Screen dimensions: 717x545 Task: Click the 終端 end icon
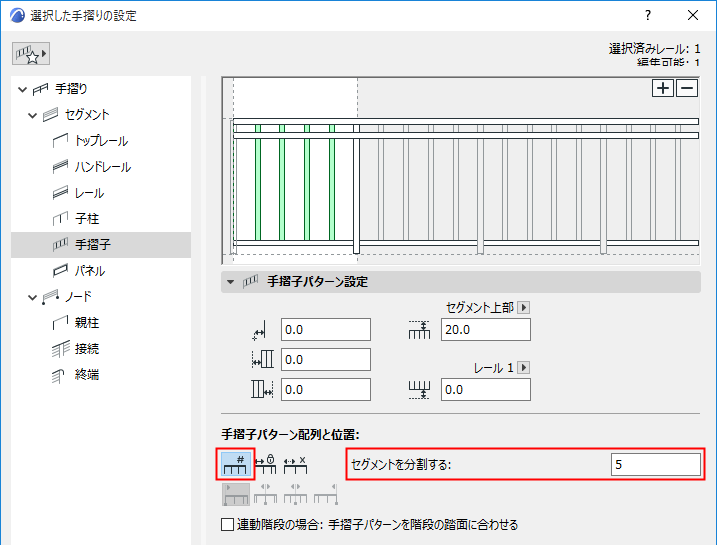pyautogui.click(x=58, y=376)
